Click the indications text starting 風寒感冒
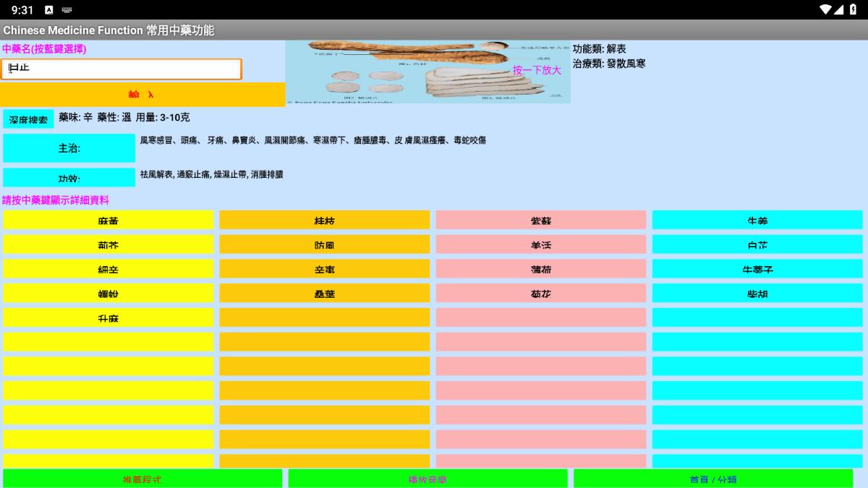The image size is (868, 488). 312,140
